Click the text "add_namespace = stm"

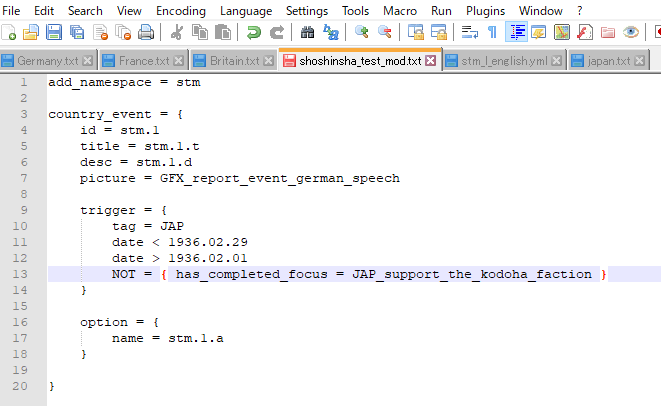coord(124,82)
